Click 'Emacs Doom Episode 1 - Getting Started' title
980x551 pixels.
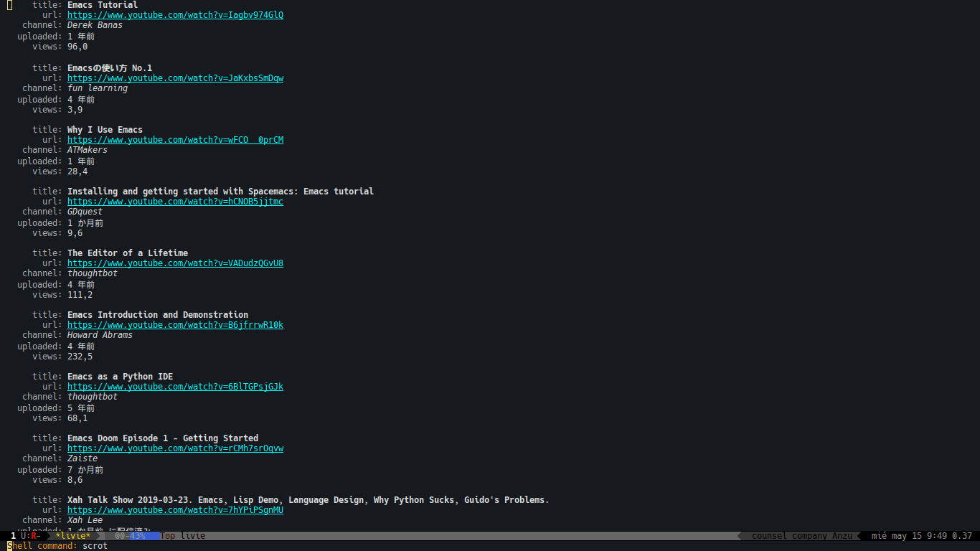[x=163, y=438]
